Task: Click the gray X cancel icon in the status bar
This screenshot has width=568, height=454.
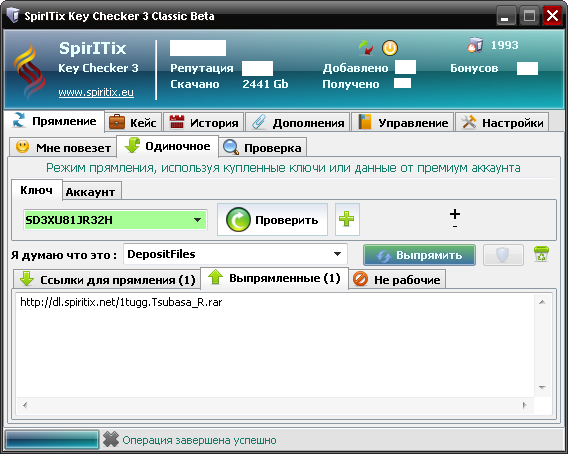Action: [110, 440]
